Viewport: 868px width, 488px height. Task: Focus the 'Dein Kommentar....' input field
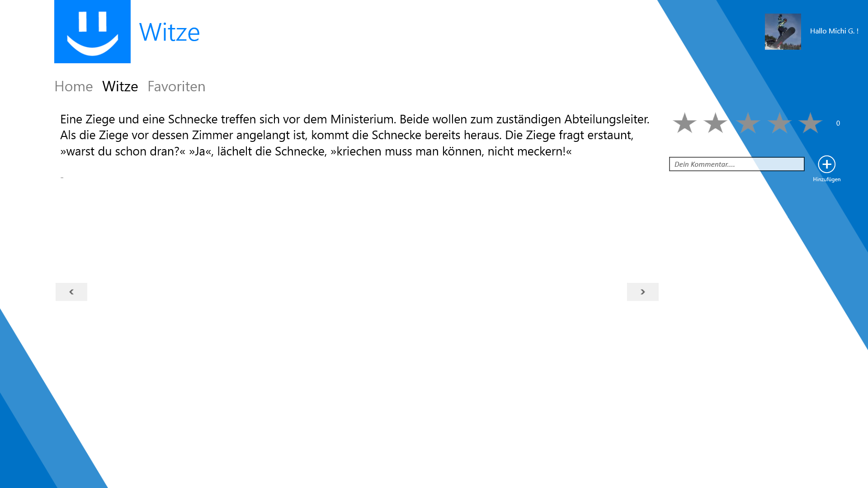736,164
